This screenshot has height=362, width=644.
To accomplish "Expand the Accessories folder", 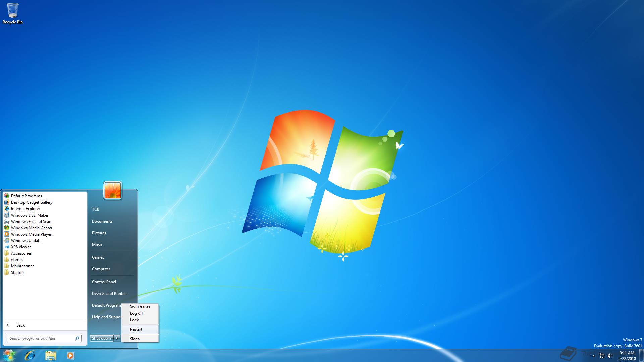I will (x=45, y=253).
